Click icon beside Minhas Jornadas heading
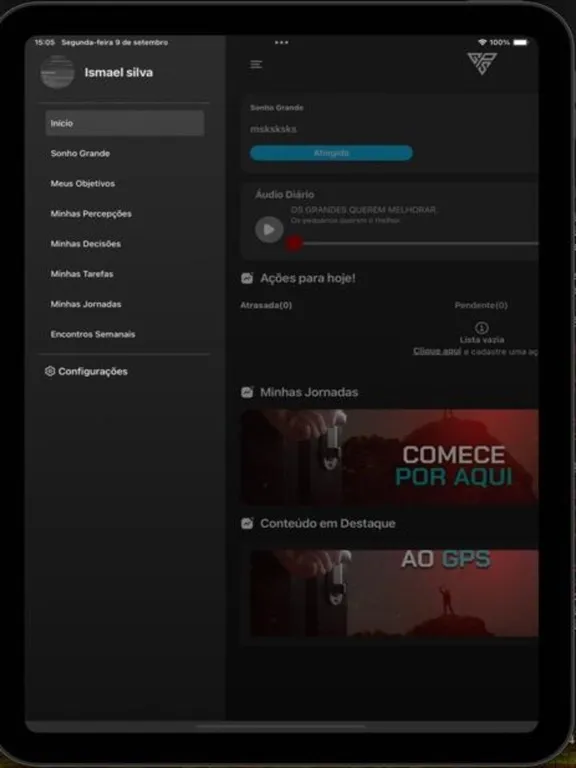The width and height of the screenshot is (576, 768). (x=247, y=392)
